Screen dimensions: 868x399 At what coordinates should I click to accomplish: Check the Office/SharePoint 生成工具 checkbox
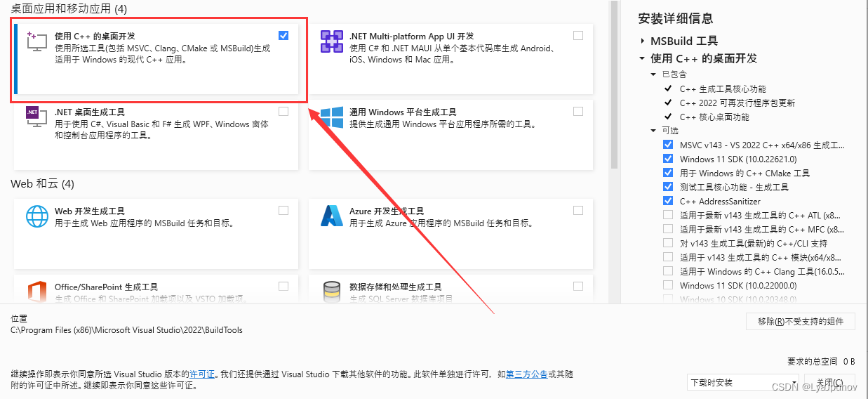(283, 286)
